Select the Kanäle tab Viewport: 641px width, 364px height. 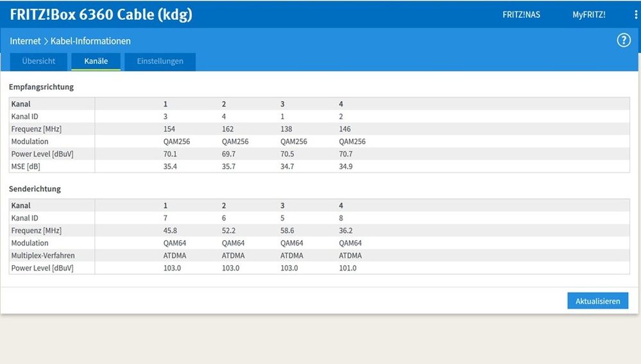[x=96, y=62]
